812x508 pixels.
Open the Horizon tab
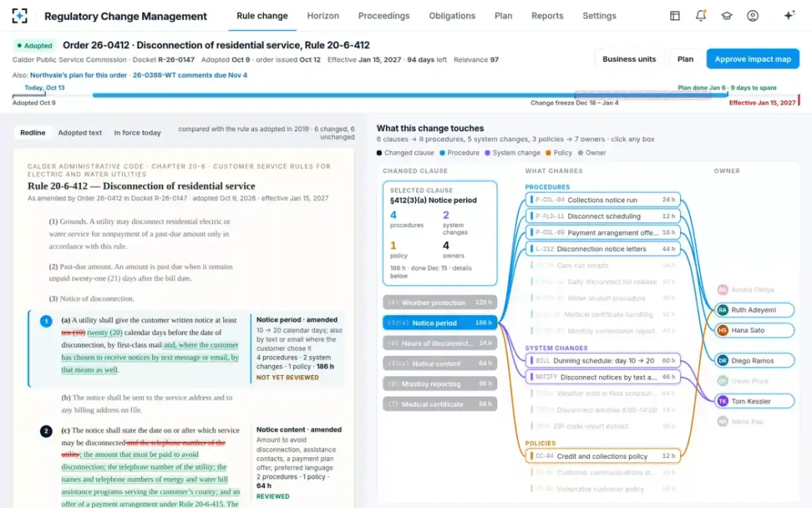coord(323,16)
